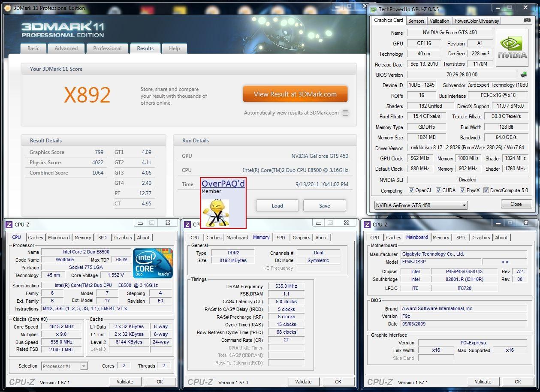Click the NVIDIA SLI Disabled field
540x392 pixels.
pos(468,180)
